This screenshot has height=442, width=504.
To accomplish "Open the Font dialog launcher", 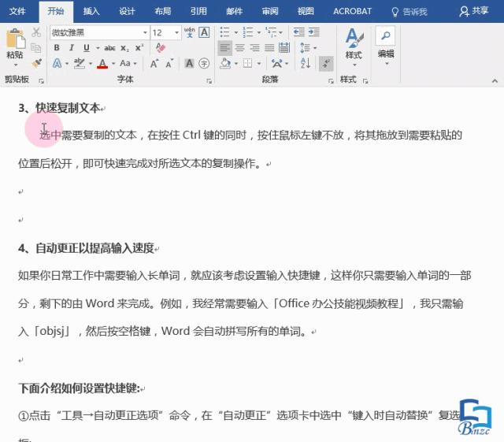I will 209,81.
